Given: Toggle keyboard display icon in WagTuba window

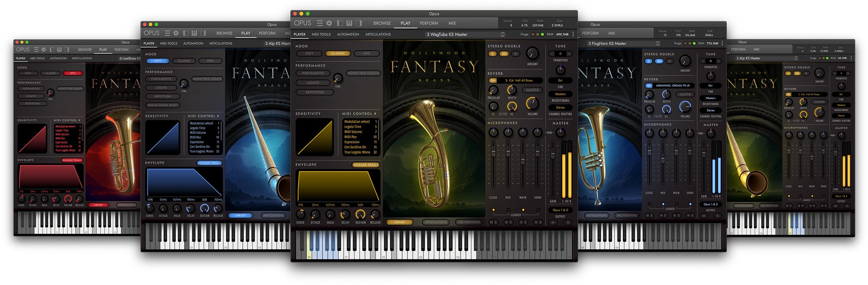Looking at the screenshot, I should 349,23.
